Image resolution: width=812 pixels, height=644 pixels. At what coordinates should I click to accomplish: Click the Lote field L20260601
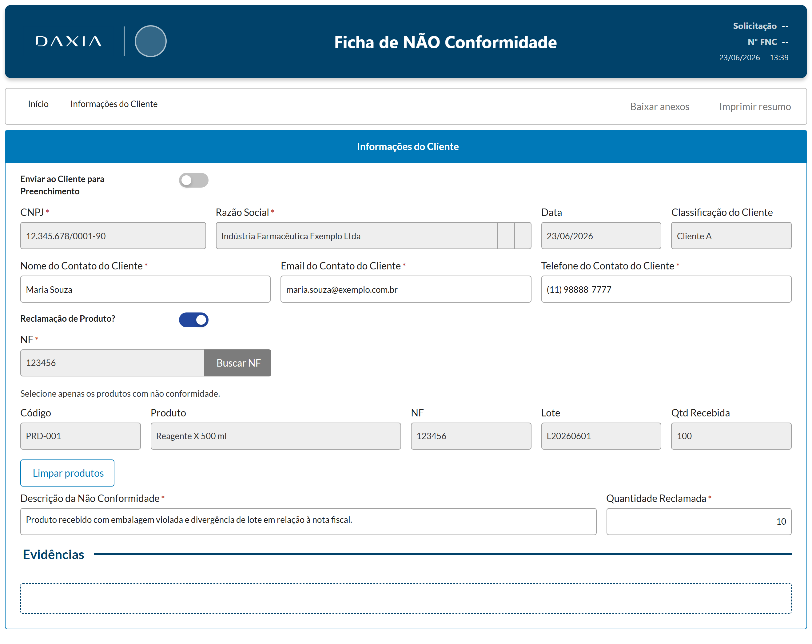601,436
